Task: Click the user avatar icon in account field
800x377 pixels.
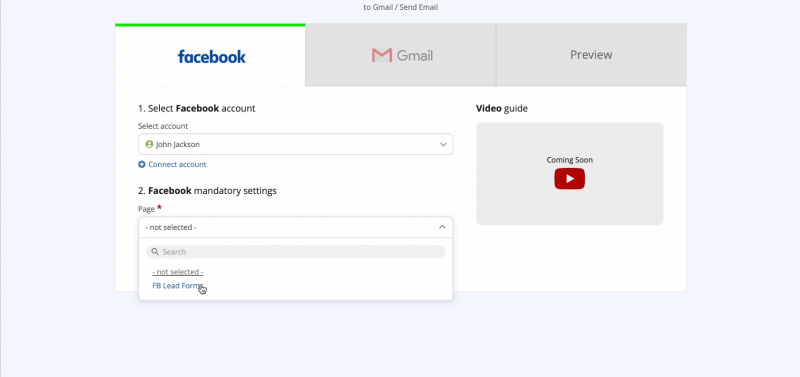Action: pyautogui.click(x=149, y=144)
